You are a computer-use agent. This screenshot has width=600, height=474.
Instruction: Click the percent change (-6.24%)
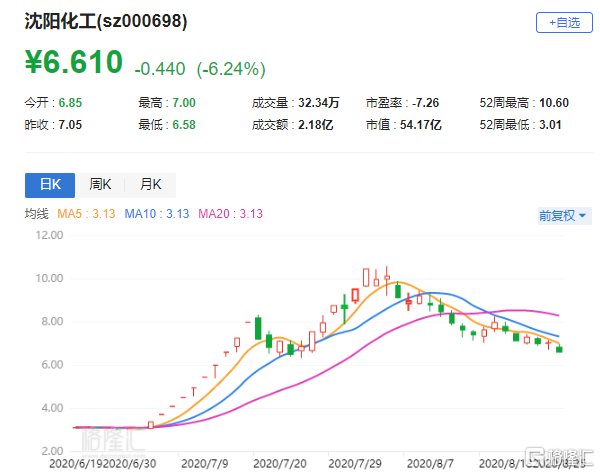pyautogui.click(x=231, y=69)
